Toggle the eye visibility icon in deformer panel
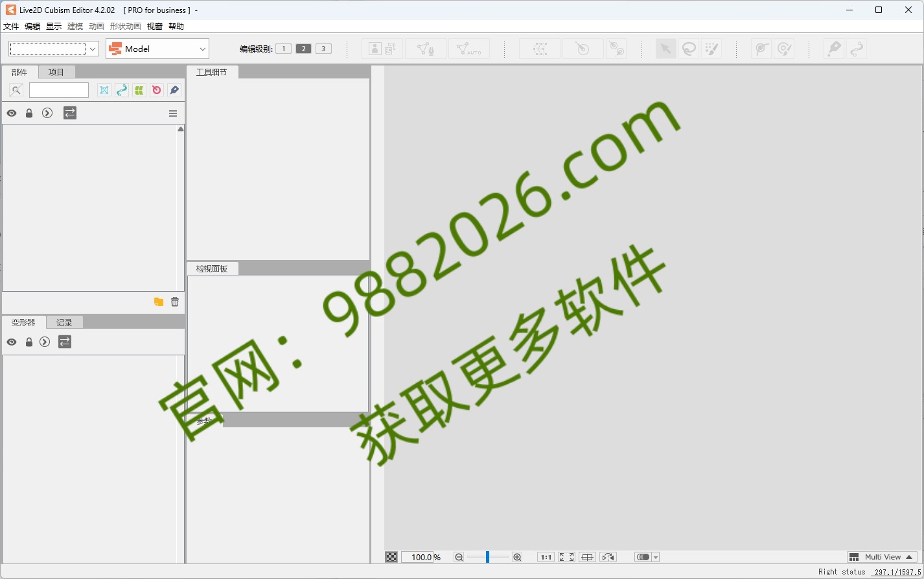Image resolution: width=924 pixels, height=579 pixels. click(12, 342)
